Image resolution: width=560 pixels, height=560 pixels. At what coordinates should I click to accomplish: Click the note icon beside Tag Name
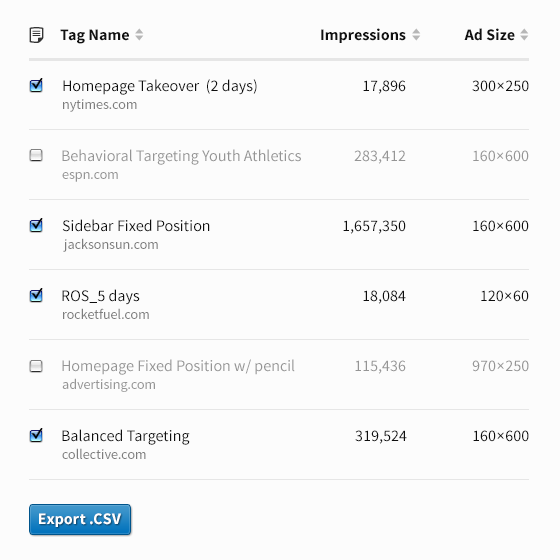(x=36, y=35)
